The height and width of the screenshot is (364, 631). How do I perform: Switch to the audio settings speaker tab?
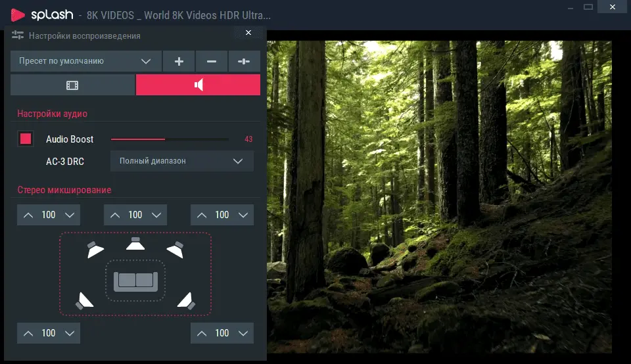[x=198, y=85]
